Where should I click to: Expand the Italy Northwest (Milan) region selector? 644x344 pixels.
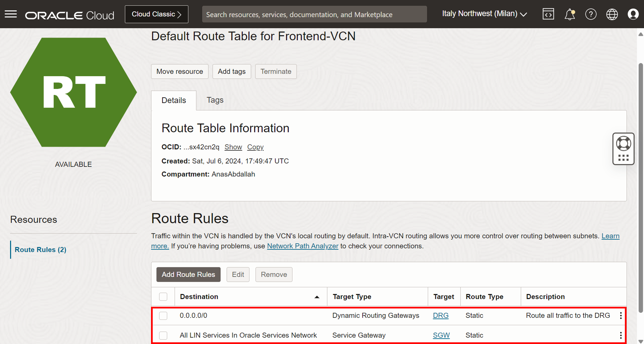pyautogui.click(x=484, y=14)
